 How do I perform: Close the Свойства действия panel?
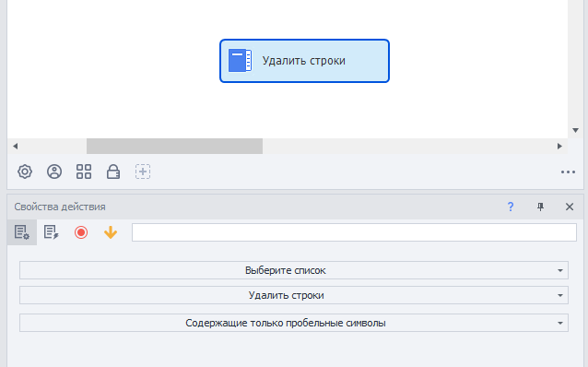[x=570, y=207]
